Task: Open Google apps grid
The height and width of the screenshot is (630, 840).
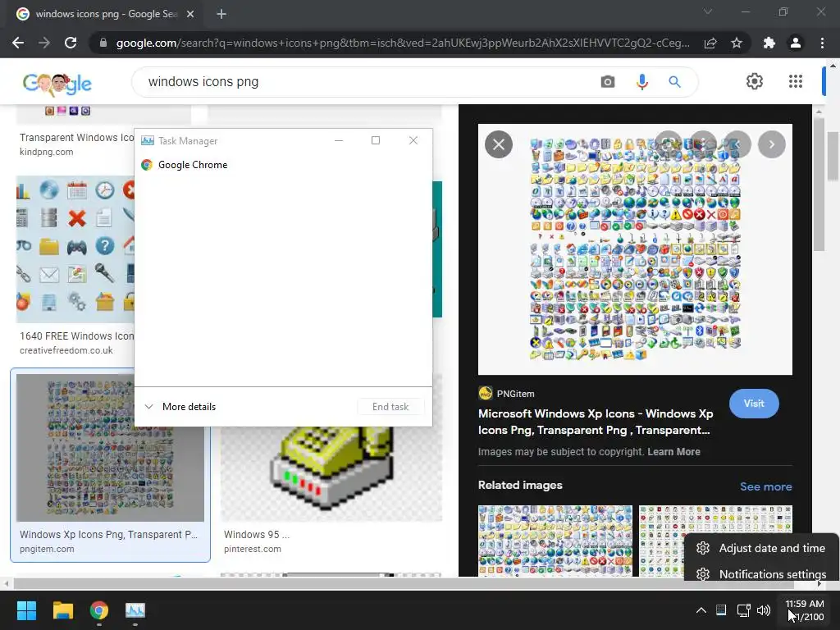Action: click(796, 81)
